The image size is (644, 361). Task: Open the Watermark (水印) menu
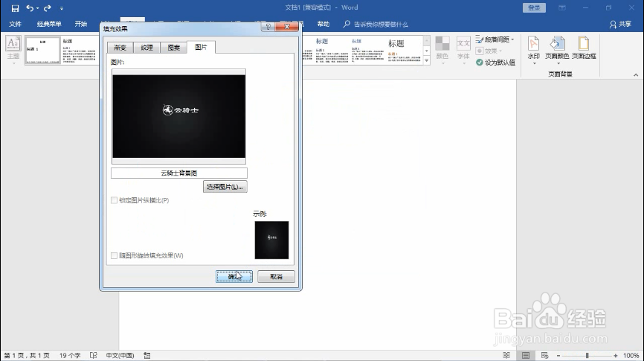533,49
